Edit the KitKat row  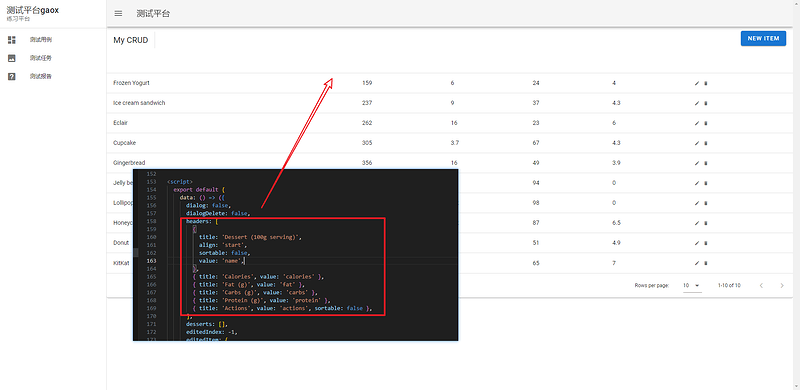coord(697,263)
